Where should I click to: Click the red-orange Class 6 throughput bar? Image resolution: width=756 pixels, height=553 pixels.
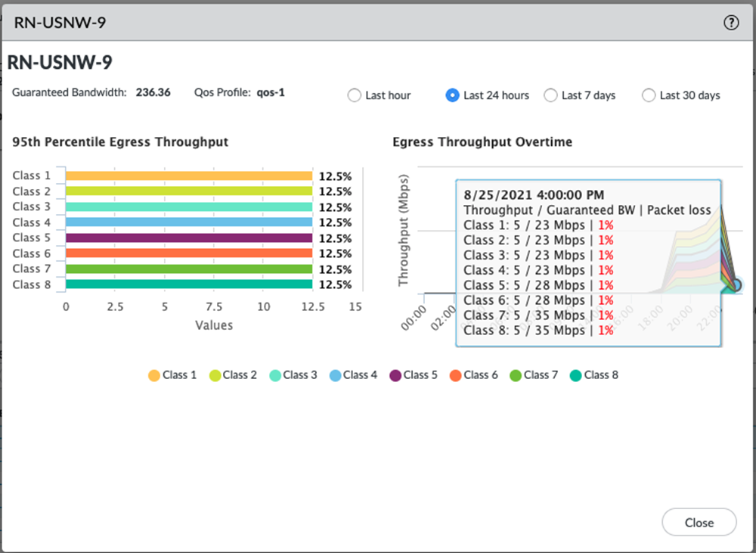(189, 253)
